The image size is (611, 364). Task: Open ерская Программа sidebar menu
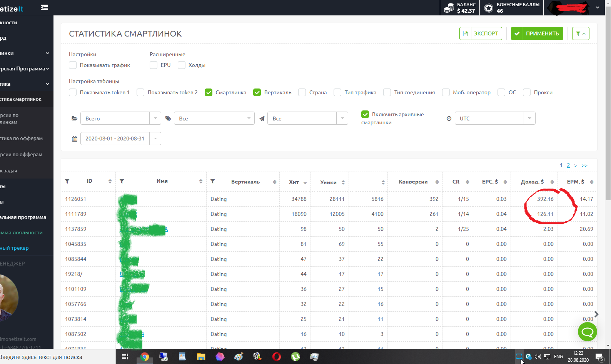click(x=25, y=68)
